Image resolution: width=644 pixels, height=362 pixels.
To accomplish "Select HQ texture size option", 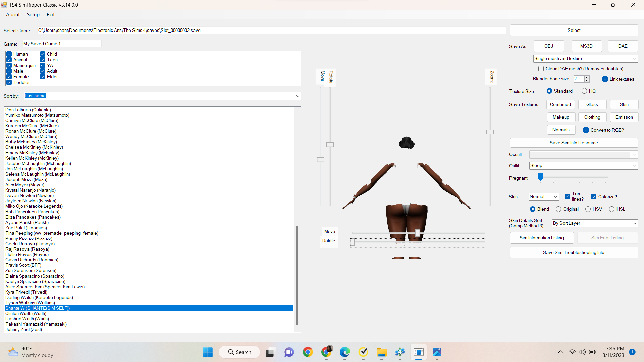I will [584, 91].
